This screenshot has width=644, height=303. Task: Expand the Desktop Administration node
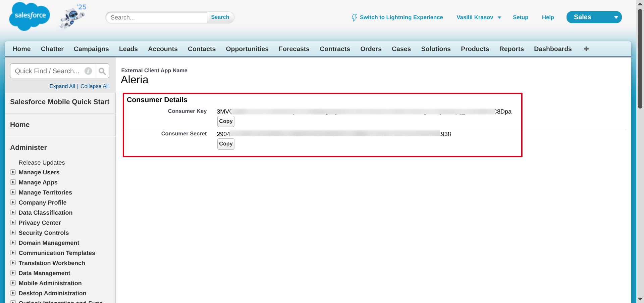13,293
